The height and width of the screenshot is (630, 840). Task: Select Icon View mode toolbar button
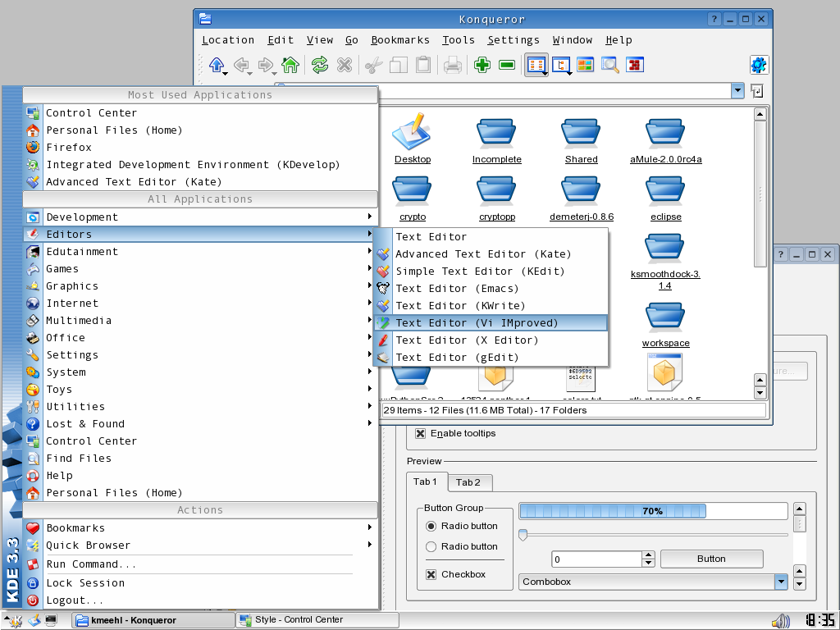pyautogui.click(x=536, y=66)
